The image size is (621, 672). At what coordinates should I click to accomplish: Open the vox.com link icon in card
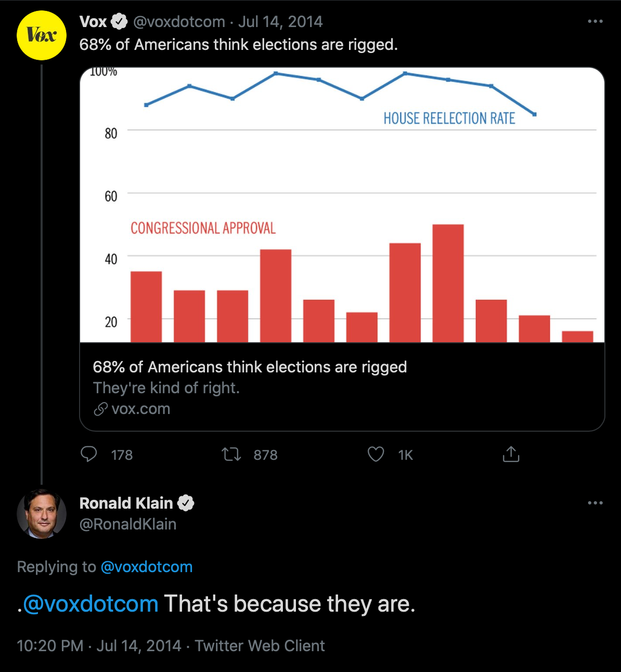pos(100,409)
